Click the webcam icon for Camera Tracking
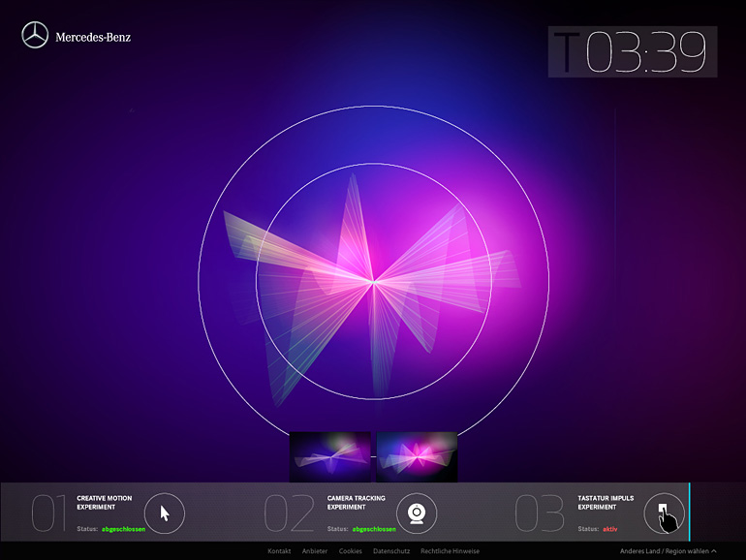Viewport: 746px width, 560px height. [416, 513]
